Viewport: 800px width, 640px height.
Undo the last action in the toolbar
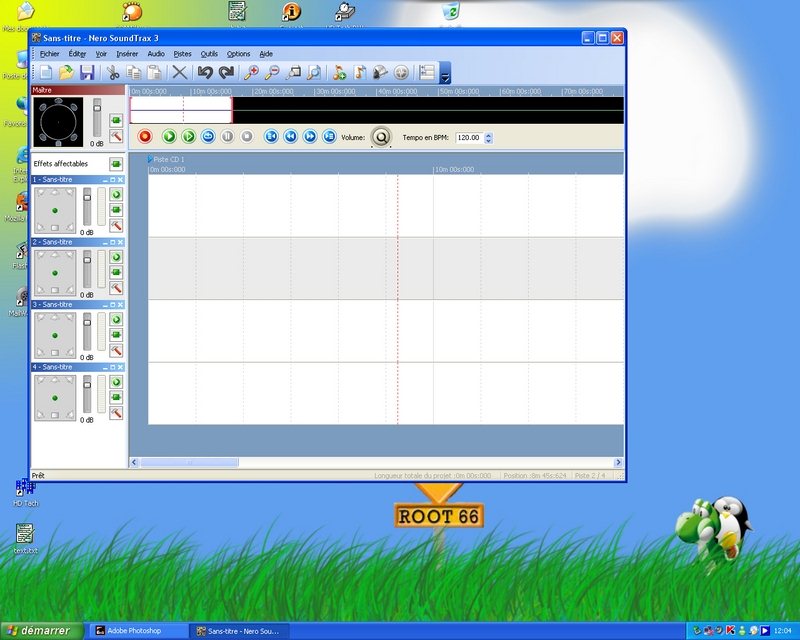[x=205, y=72]
